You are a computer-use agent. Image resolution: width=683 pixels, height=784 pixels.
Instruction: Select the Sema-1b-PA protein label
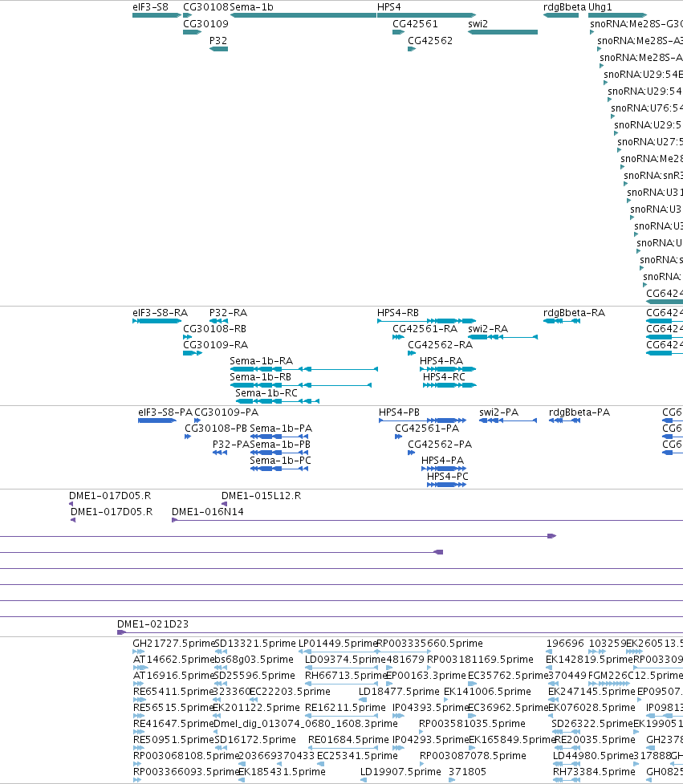(281, 428)
